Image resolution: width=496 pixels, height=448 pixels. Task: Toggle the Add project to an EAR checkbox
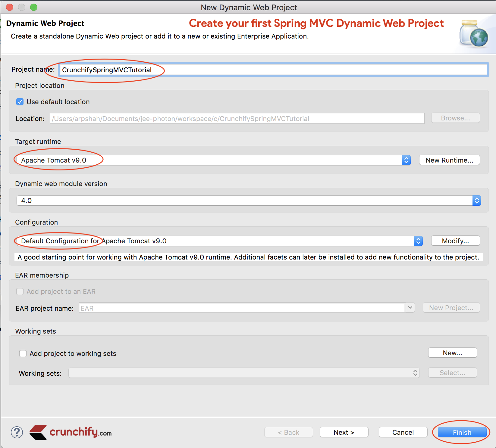pos(20,291)
